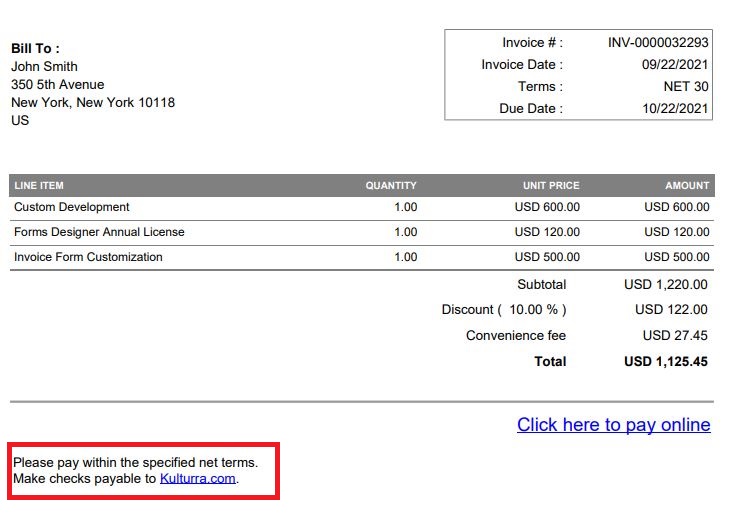The image size is (732, 517).
Task: Select the convenience fee USD 27.45
Action: tap(675, 336)
